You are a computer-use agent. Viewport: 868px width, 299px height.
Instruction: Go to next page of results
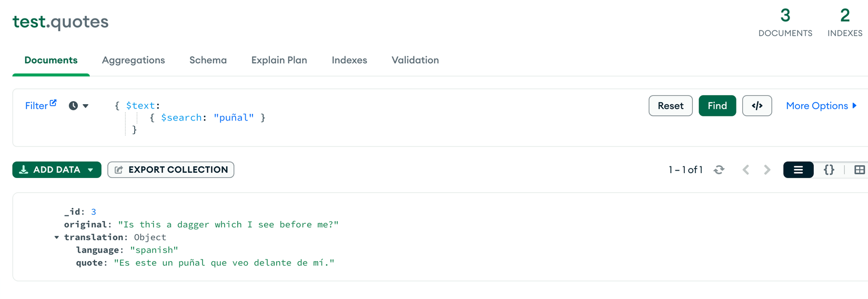pos(767,170)
